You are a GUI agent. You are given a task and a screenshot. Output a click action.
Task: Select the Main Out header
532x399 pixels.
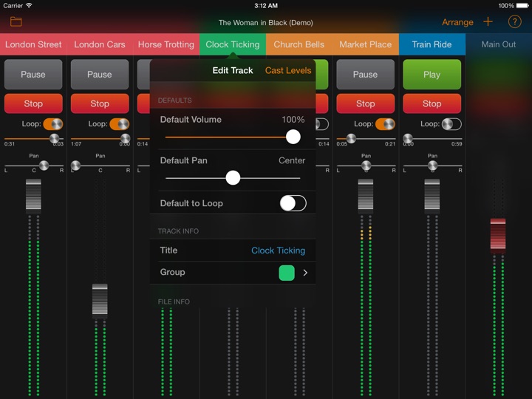(x=499, y=44)
